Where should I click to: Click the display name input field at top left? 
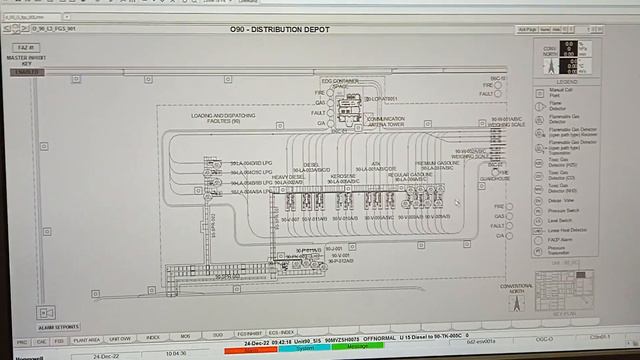pyautogui.click(x=32, y=17)
